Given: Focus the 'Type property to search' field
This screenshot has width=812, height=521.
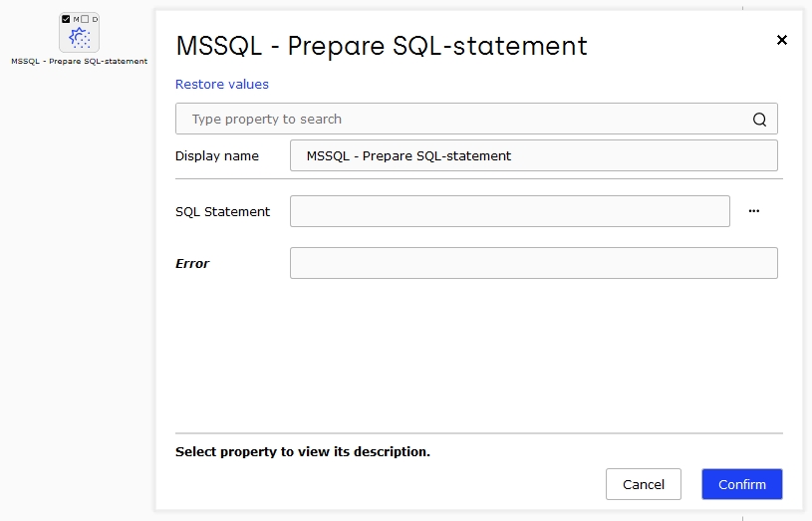Looking at the screenshot, I should [x=476, y=119].
